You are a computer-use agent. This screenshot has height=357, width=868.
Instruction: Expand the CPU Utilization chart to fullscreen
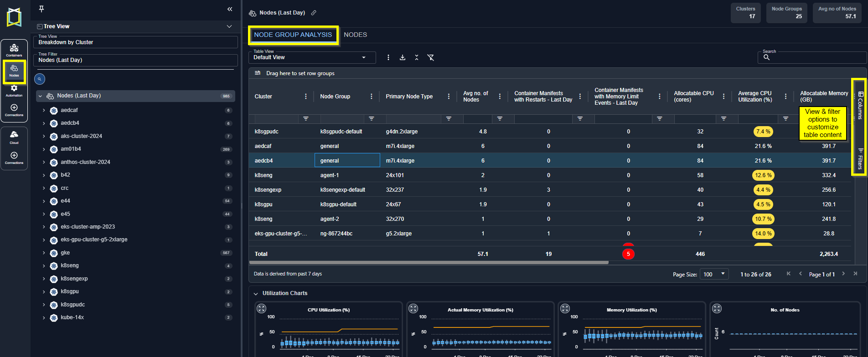(x=261, y=308)
